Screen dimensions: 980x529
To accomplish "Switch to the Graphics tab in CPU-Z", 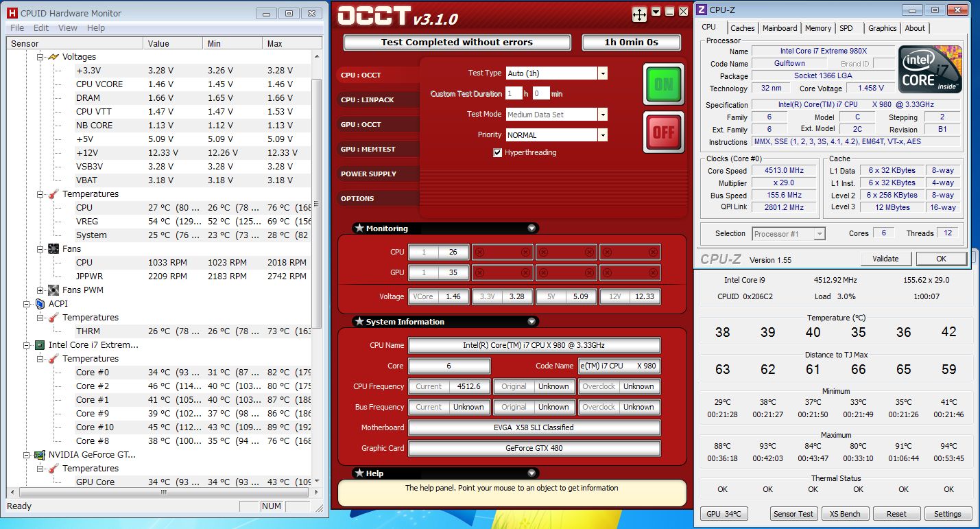I will pyautogui.click(x=882, y=28).
